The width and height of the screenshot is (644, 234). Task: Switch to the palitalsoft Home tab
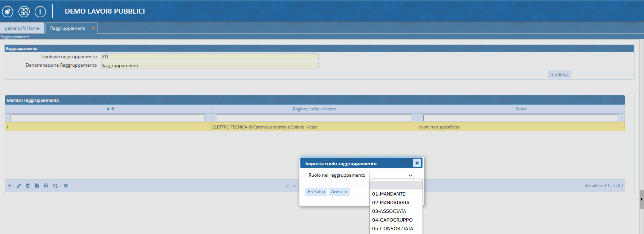[22, 28]
